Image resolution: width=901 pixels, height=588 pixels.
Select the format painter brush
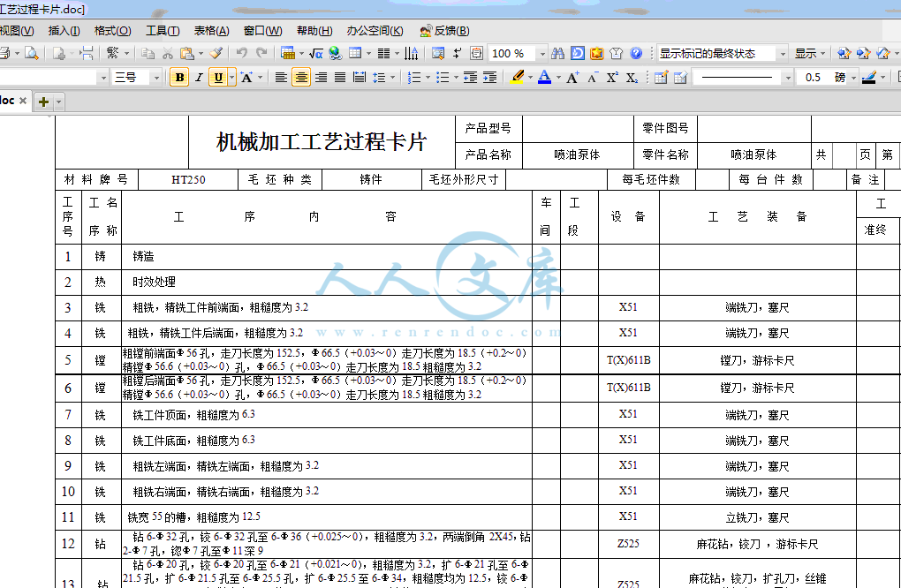pos(216,53)
